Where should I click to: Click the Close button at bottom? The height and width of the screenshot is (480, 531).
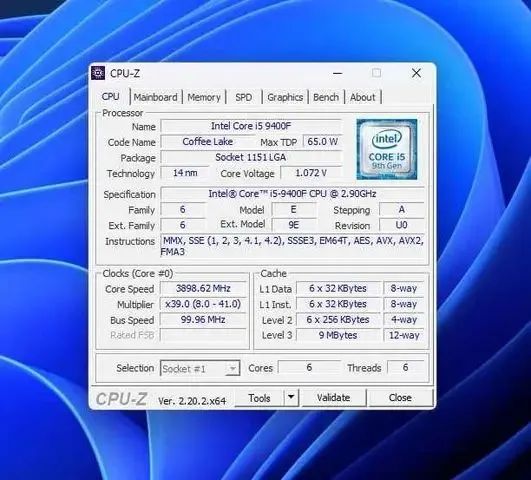coord(400,397)
